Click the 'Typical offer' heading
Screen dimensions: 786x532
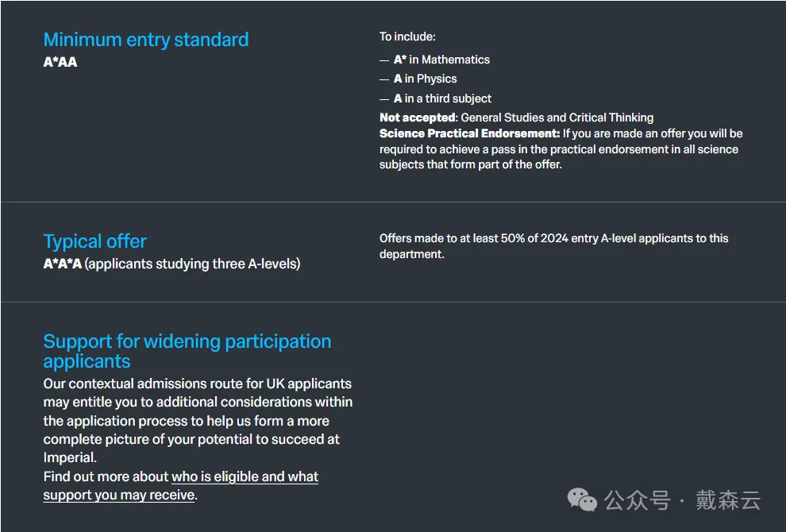94,241
